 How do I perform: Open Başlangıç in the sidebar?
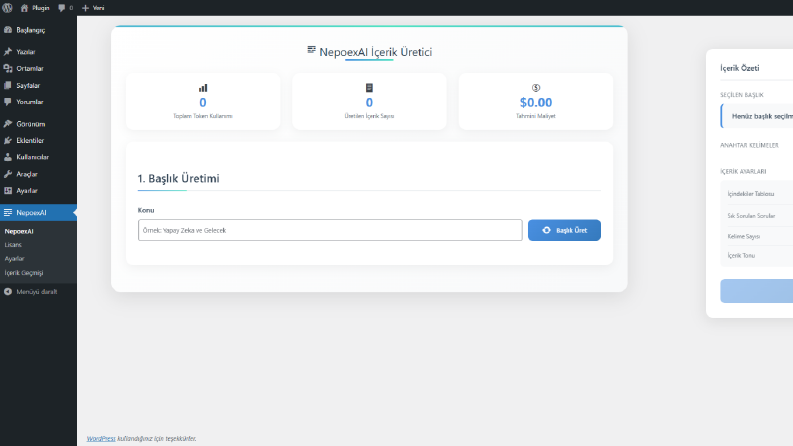(38, 30)
